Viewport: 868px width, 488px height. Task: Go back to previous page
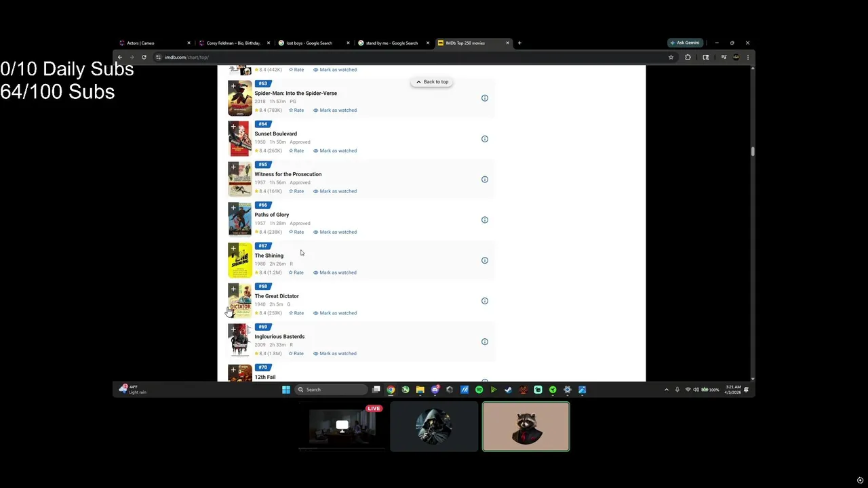coord(120,57)
